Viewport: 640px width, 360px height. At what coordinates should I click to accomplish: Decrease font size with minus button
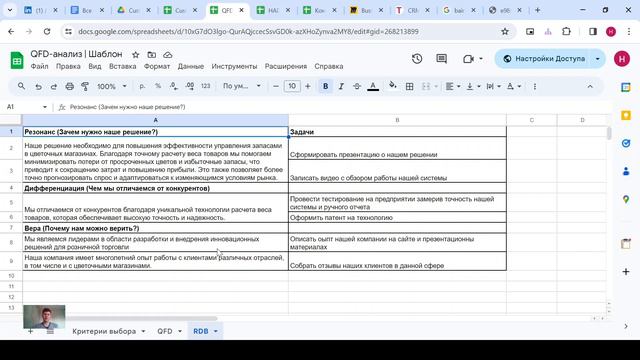click(x=276, y=86)
